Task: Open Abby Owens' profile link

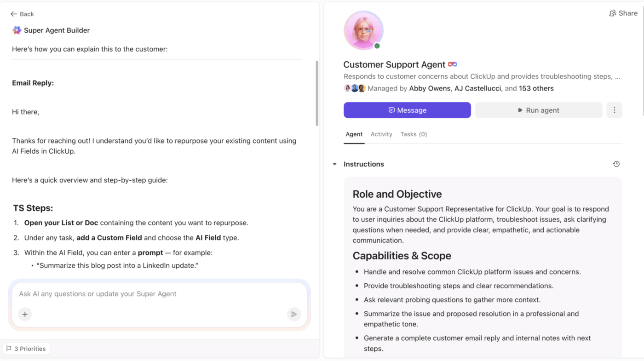Action: coord(429,88)
